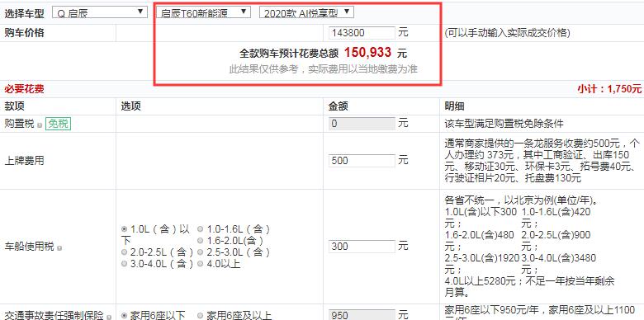Select the 家用6座以下 radio option
This screenshot has height=320, width=644.
(124, 316)
